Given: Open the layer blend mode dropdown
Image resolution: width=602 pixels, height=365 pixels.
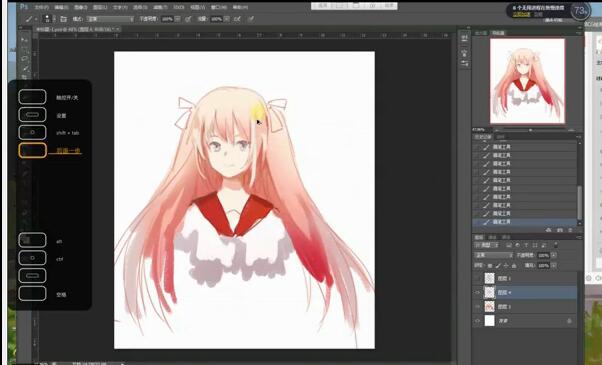Looking at the screenshot, I should click(x=494, y=255).
